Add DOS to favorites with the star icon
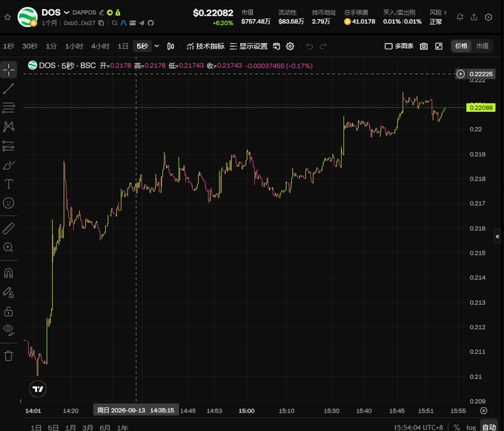 click(7, 17)
